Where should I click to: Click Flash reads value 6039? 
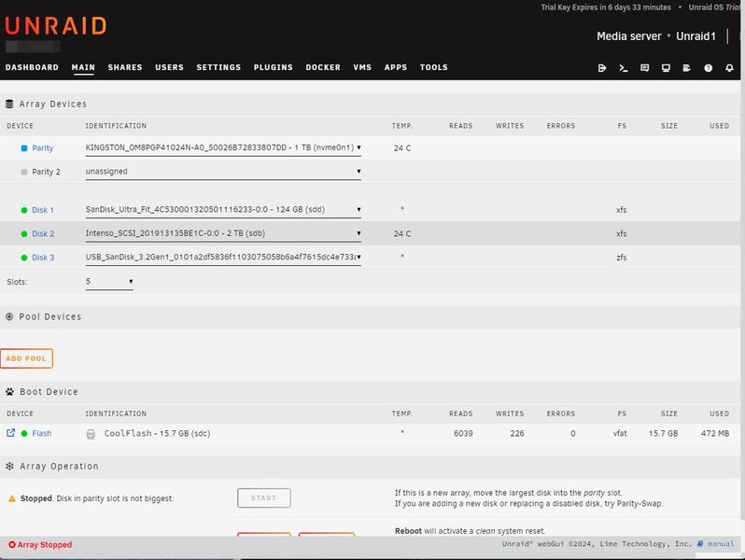(x=463, y=433)
